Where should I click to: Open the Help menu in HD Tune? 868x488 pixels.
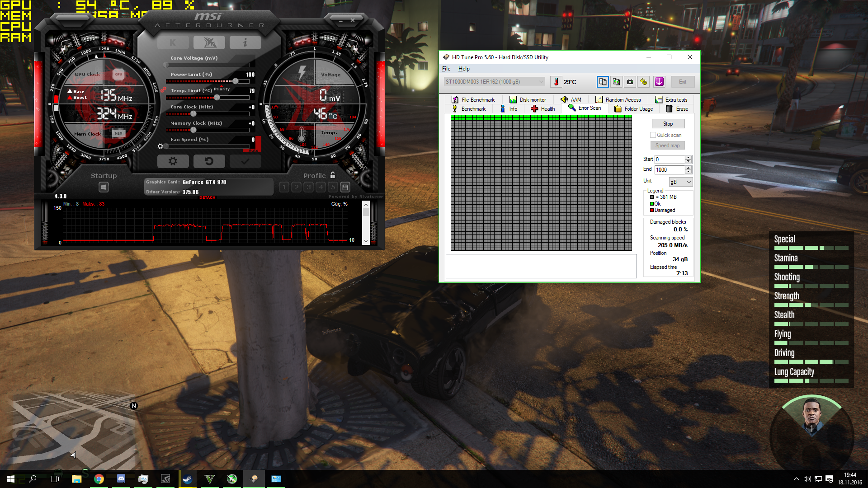point(464,69)
